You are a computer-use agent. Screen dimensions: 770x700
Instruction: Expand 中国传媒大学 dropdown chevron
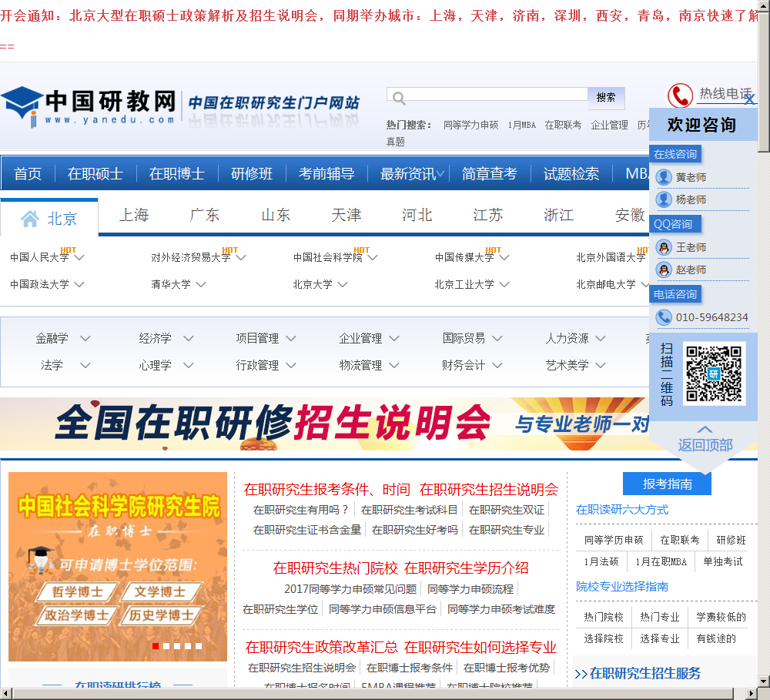pos(504,257)
